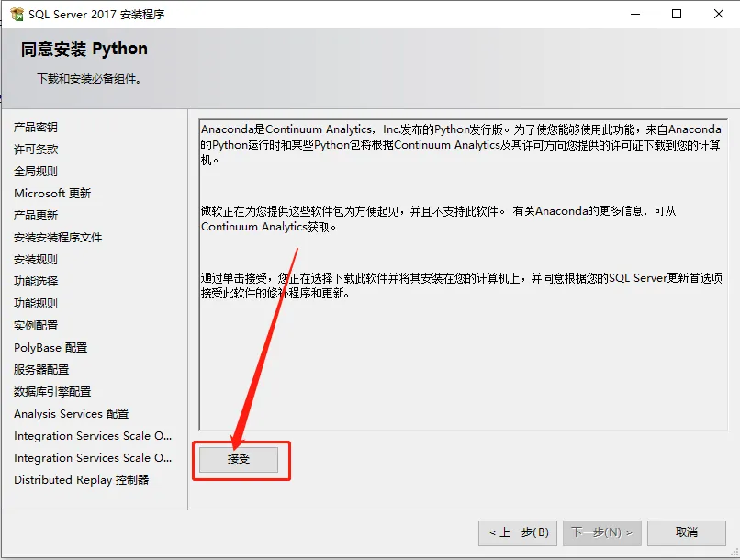Screen dimensions: 740x560
Task: Select 安装安装程序文件 step in sidebar
Action: coord(58,237)
